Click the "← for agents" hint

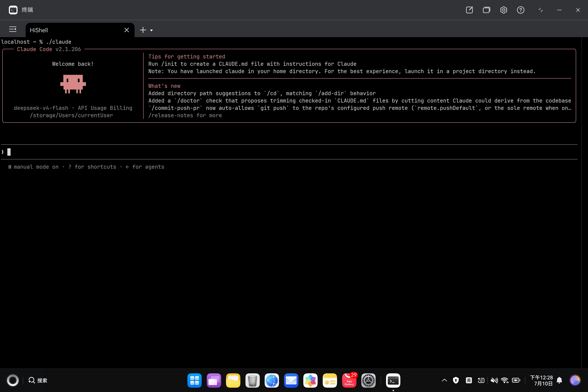point(145,167)
